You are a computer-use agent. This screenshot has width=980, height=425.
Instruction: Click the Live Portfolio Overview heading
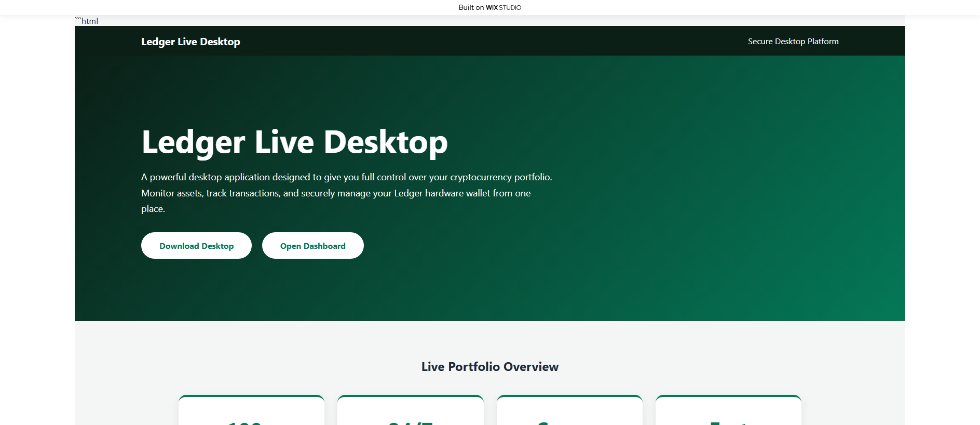[x=490, y=367]
